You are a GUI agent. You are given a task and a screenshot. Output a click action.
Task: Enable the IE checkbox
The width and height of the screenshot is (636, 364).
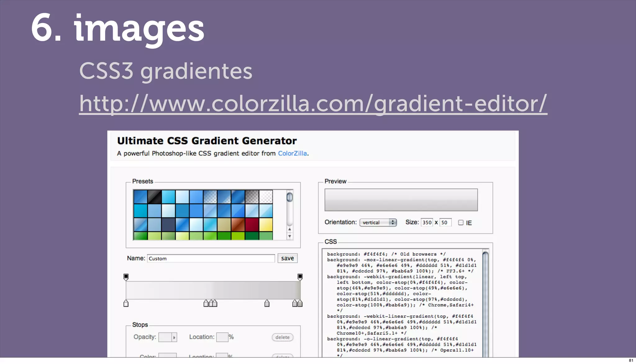coord(461,222)
